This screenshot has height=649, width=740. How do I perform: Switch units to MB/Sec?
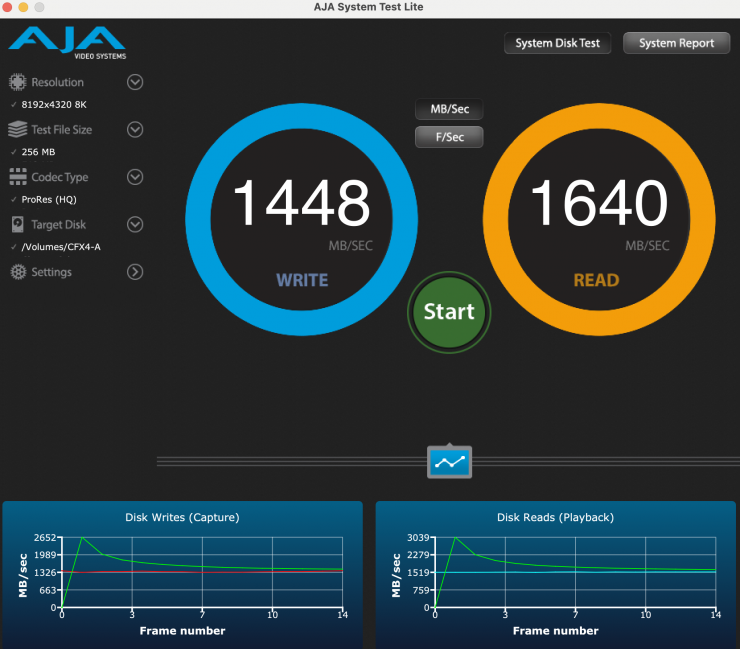449,109
